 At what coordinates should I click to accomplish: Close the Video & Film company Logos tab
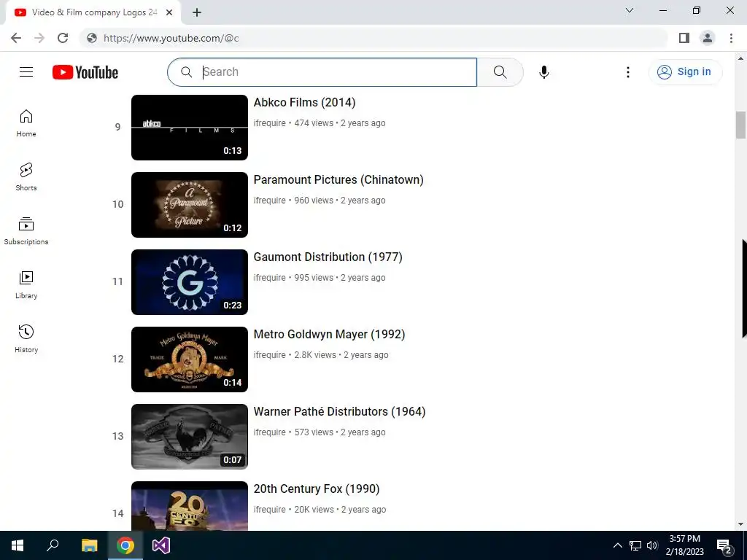[x=169, y=13]
